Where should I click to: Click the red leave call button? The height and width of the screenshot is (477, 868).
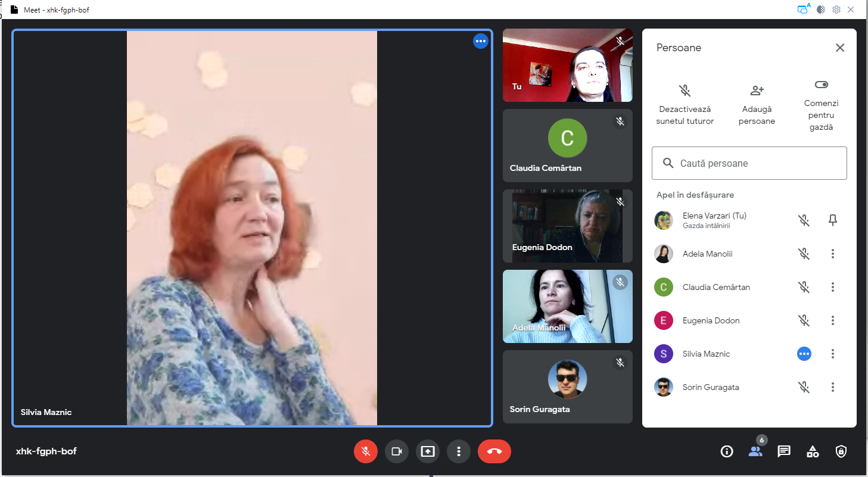[x=494, y=451]
